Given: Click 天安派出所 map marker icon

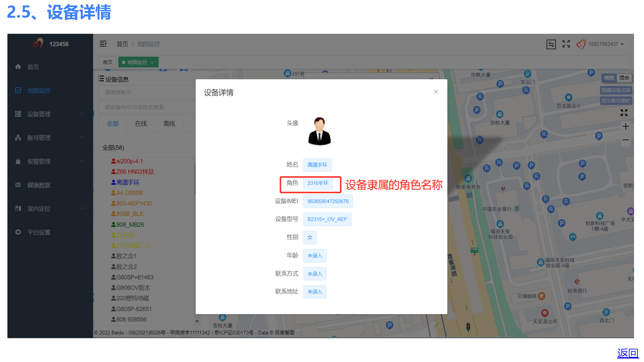Looking at the screenshot, I should pyautogui.click(x=545, y=313).
